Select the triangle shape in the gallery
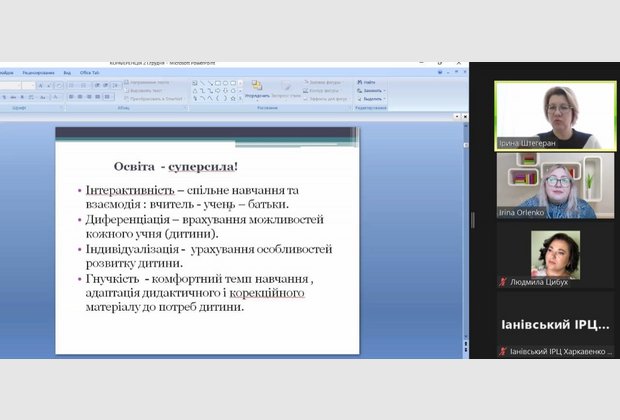Screen dimensions: 620x420 pos(195,91)
